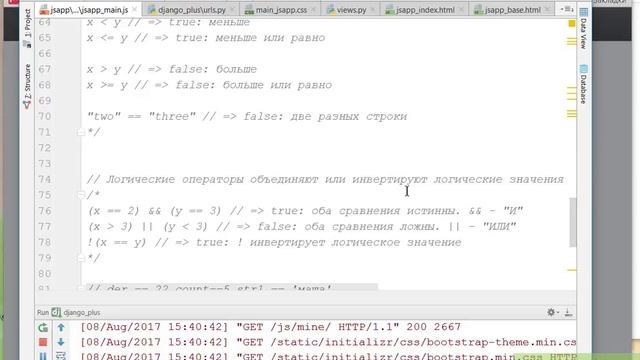This screenshot has height=360, width=640.
Task: Close the jsapp_main.js tab
Action: 134,9
